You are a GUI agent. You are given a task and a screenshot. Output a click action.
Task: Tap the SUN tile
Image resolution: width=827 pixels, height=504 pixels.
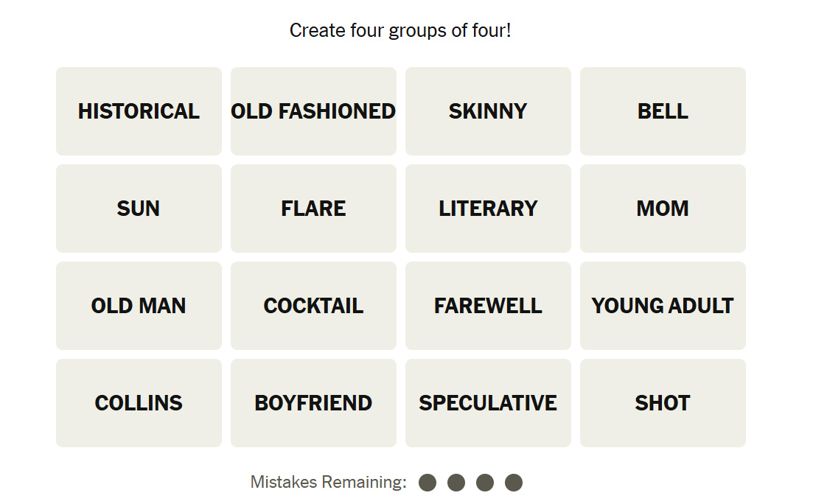pyautogui.click(x=139, y=209)
